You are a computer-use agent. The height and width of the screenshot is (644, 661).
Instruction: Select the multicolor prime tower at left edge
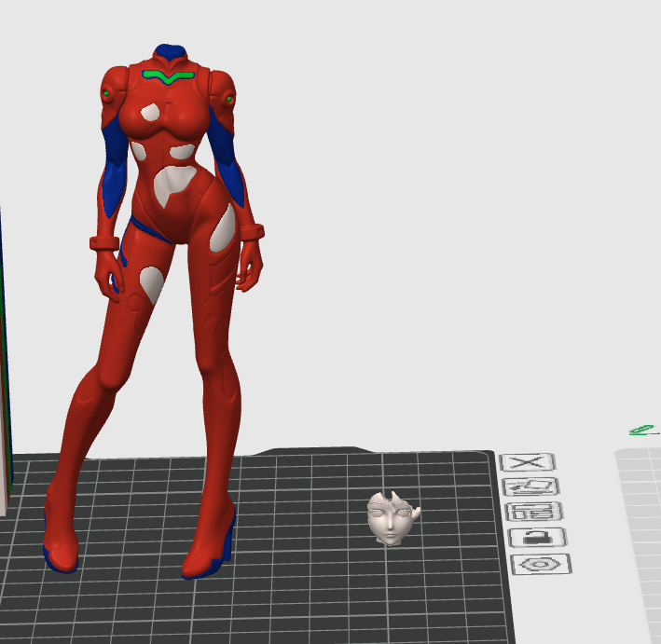pos(5,363)
